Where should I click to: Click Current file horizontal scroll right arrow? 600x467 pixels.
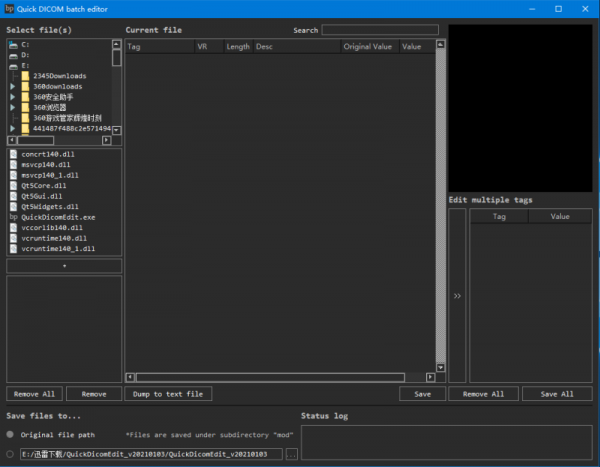click(430, 377)
